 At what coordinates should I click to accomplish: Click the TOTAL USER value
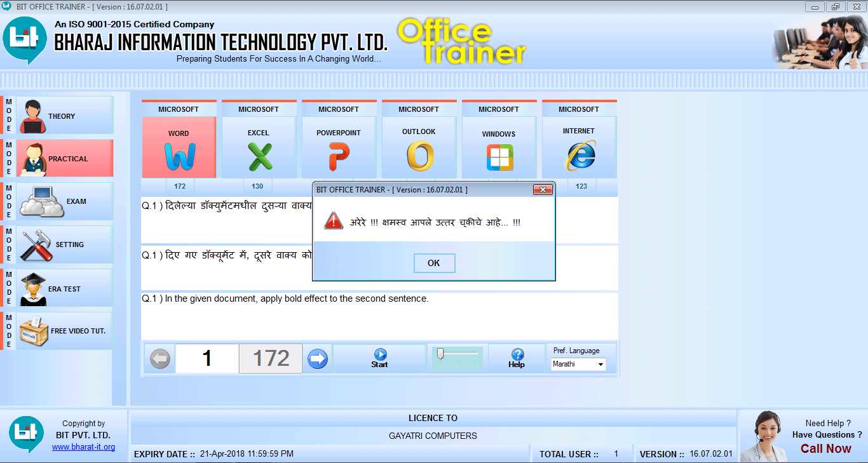[616, 453]
